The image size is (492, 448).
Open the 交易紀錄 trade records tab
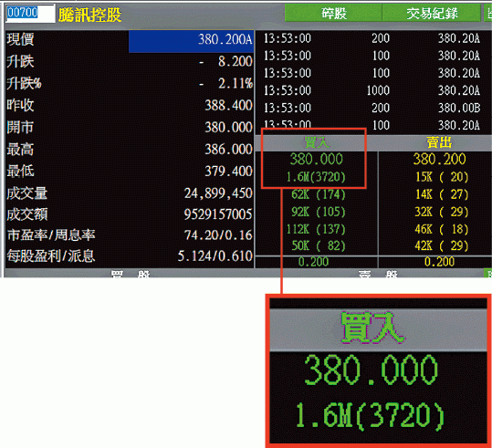pyautogui.click(x=432, y=14)
